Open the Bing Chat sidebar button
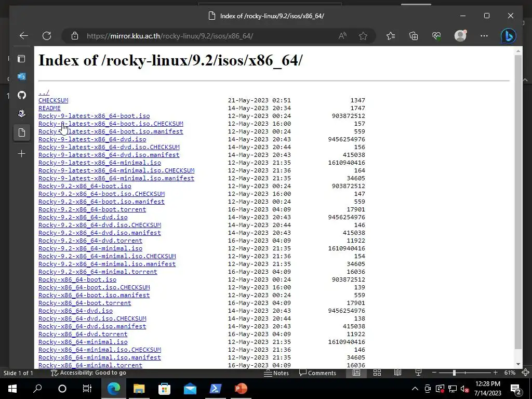This screenshot has width=532, height=399. (x=509, y=36)
